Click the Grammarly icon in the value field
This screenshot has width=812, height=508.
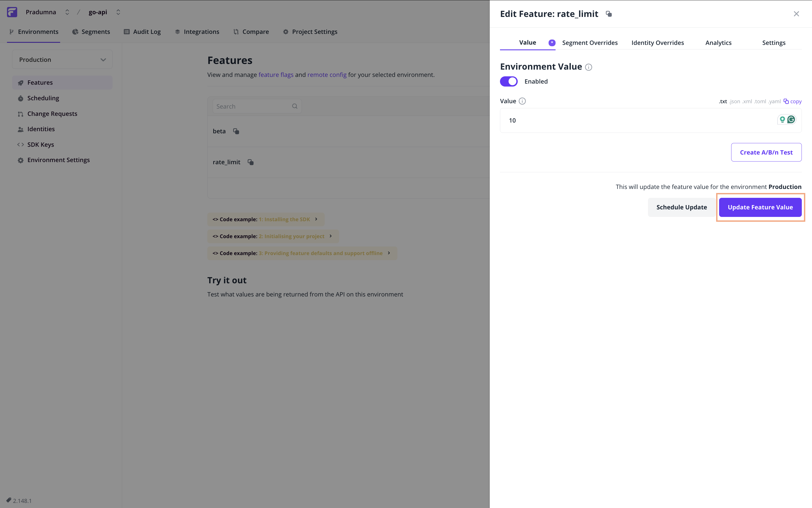click(791, 120)
